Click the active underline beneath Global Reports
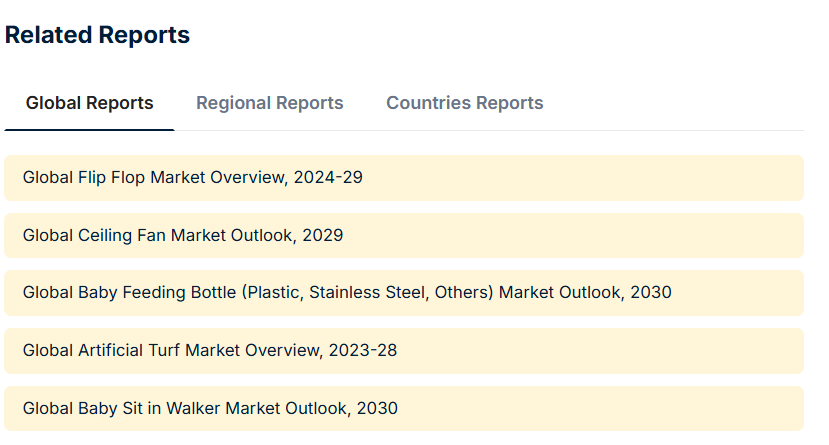The height and width of the screenshot is (445, 829). pyautogui.click(x=89, y=129)
